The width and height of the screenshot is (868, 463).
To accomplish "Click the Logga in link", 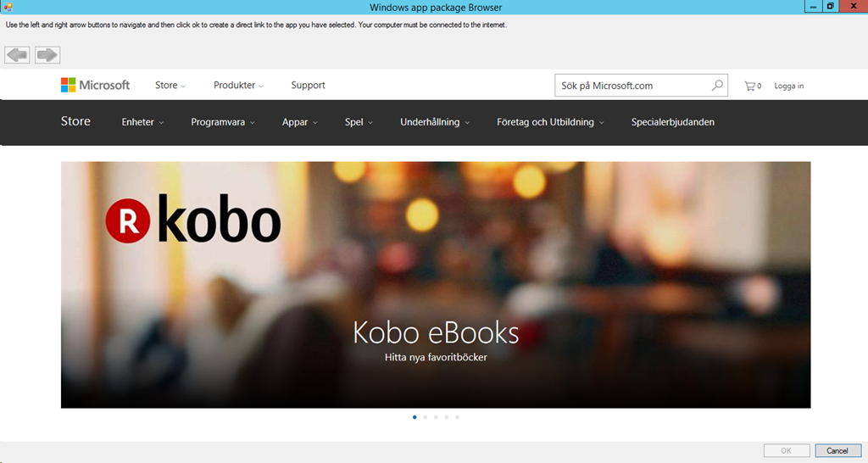I will (788, 86).
